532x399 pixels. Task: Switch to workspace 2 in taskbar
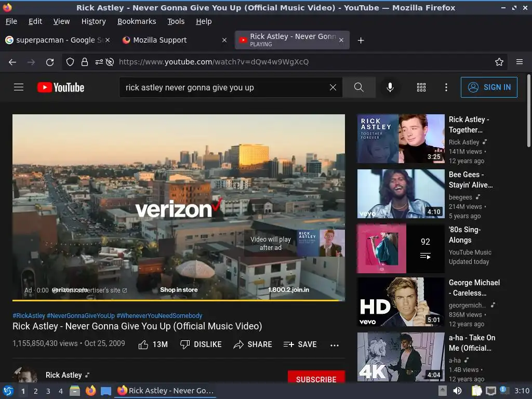(36, 391)
